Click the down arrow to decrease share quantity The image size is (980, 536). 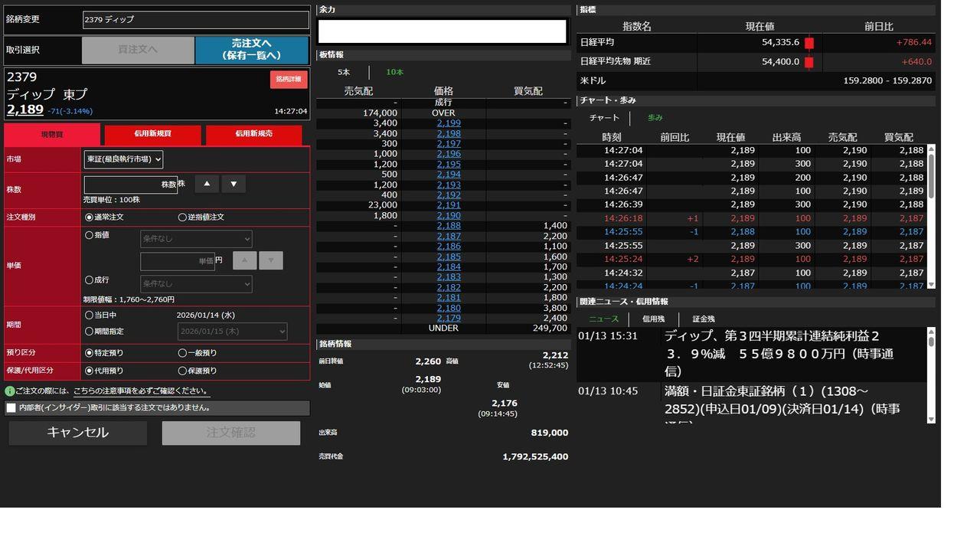tap(234, 184)
